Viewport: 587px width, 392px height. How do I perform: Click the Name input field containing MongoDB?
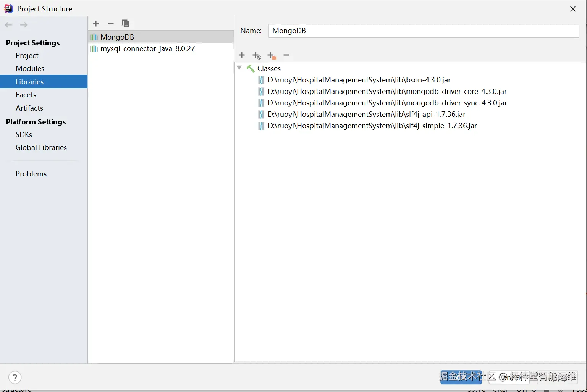tap(424, 31)
